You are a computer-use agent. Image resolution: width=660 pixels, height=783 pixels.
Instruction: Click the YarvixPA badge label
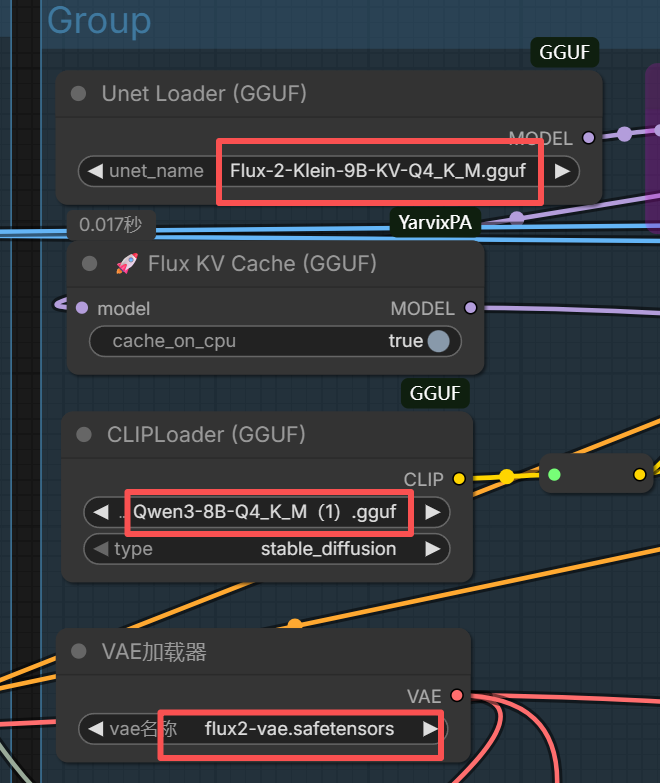point(435,222)
